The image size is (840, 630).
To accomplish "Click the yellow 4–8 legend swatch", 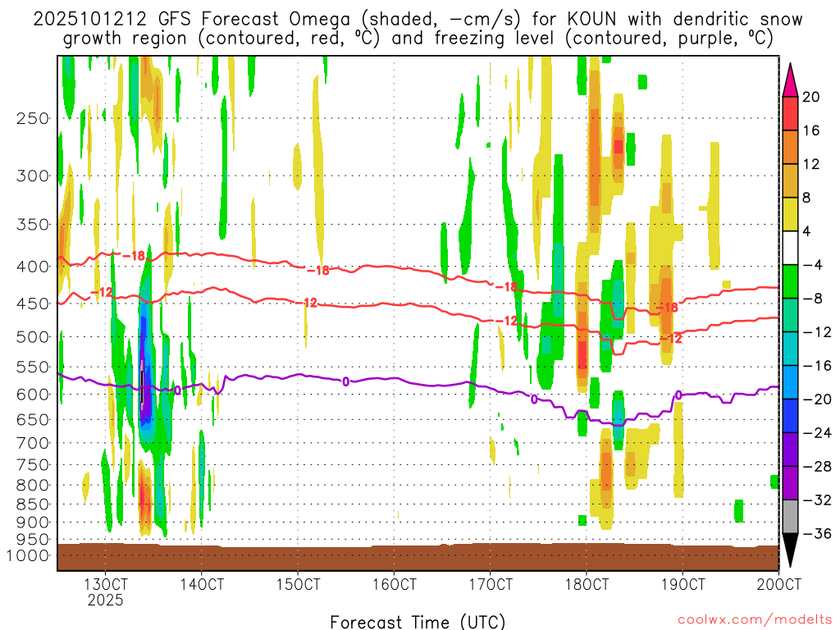I will coord(790,214).
